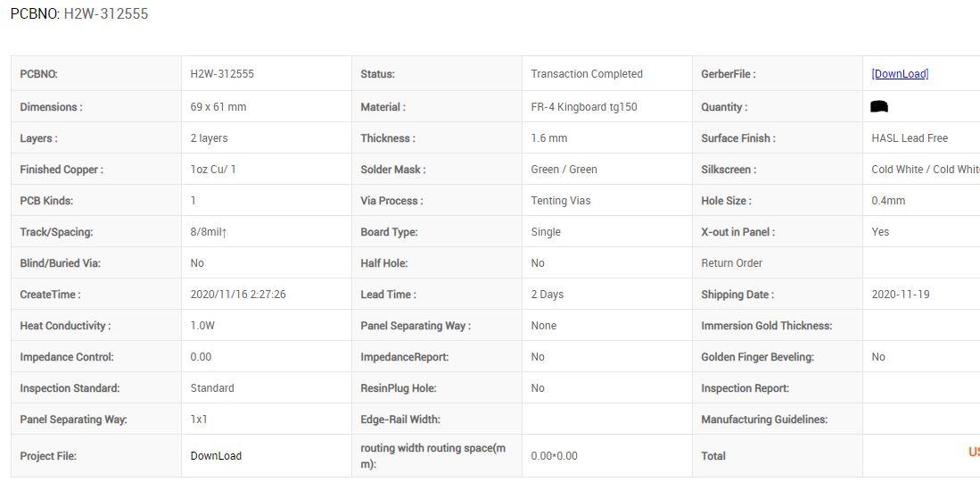This screenshot has width=980, height=482.
Task: Click the 69 x 61 mm dimensions value
Action: [x=218, y=107]
